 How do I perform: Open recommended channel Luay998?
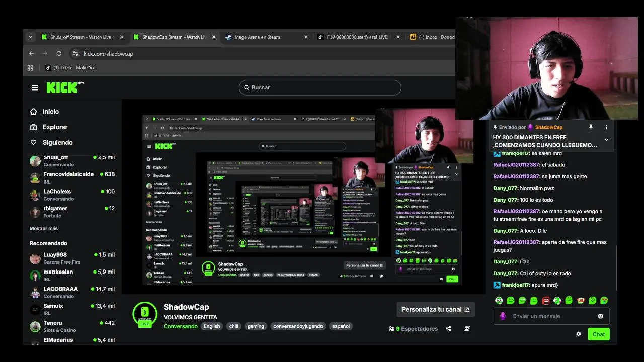(72, 258)
